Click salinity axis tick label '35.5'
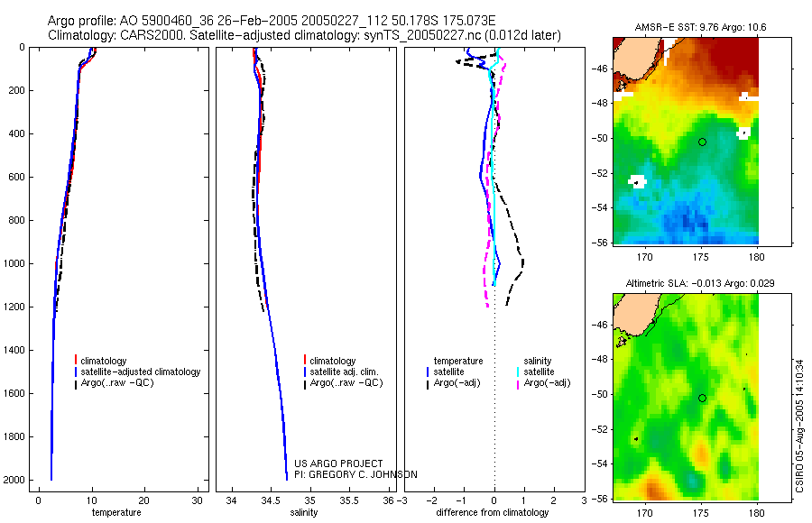812x523 pixels. (x=348, y=500)
